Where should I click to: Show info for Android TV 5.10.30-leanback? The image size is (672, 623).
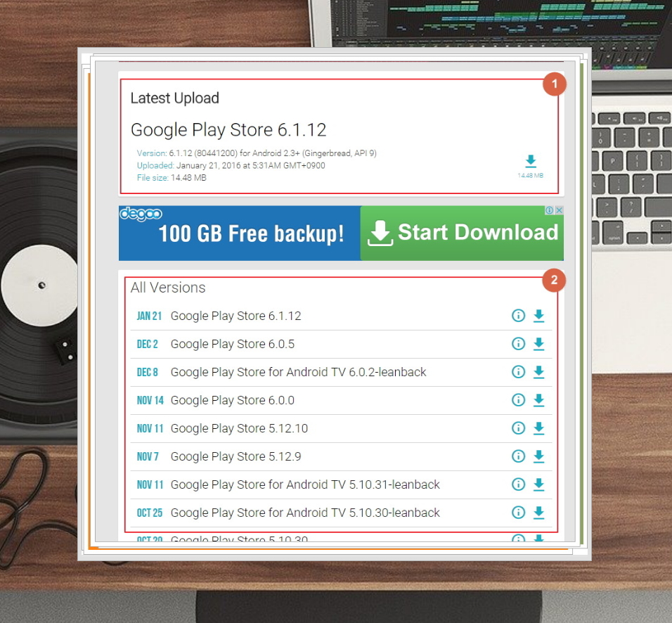point(518,513)
